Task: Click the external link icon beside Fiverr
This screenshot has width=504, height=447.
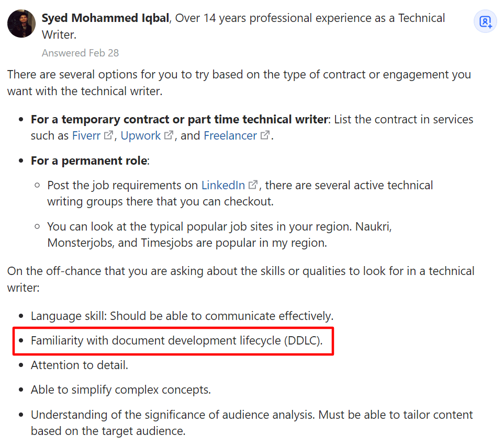Action: click(x=109, y=135)
